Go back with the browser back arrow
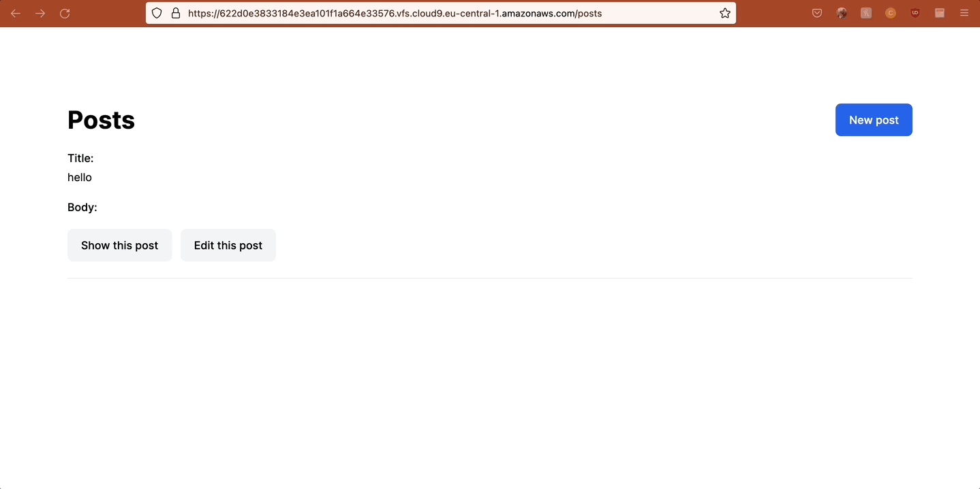The height and width of the screenshot is (489, 980). click(16, 13)
